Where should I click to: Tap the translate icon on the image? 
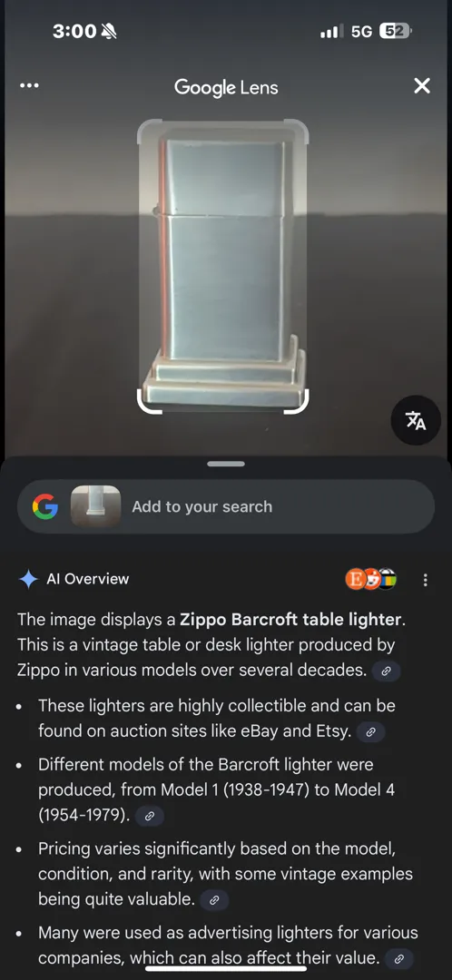pyautogui.click(x=416, y=421)
